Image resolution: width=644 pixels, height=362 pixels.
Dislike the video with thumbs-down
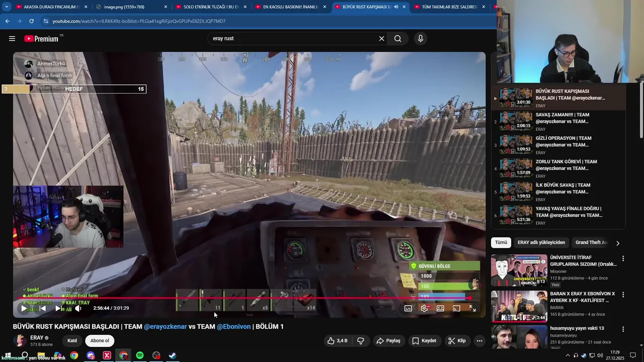tap(361, 341)
